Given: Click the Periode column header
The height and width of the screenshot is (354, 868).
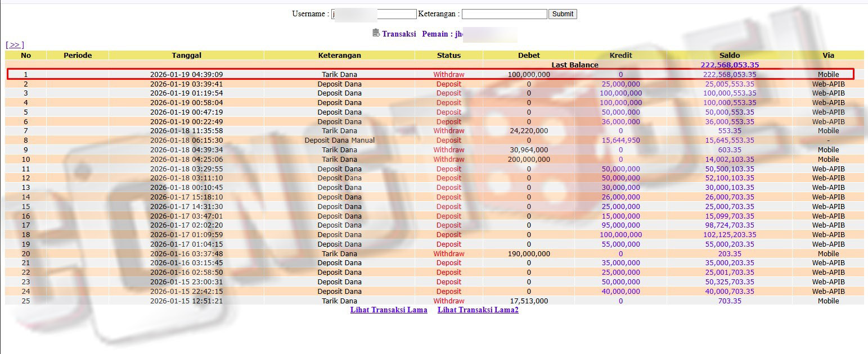Looking at the screenshot, I should point(78,55).
